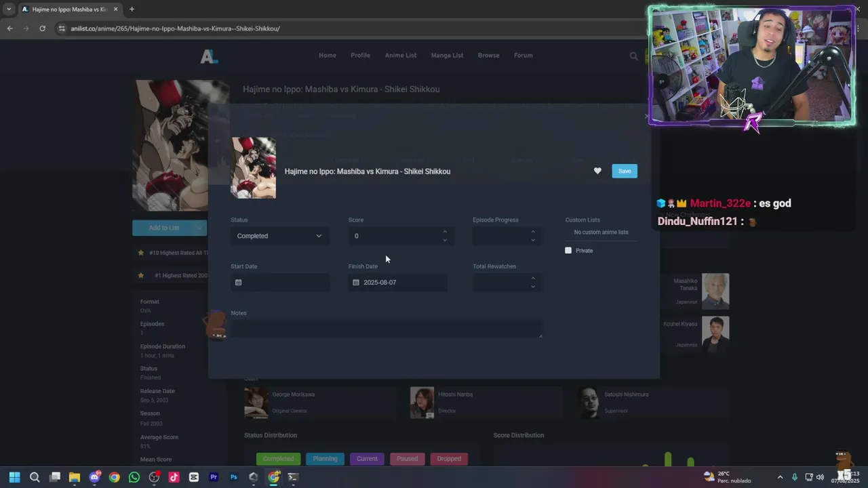
Task: Open the Browse nav menu item
Action: (488, 55)
